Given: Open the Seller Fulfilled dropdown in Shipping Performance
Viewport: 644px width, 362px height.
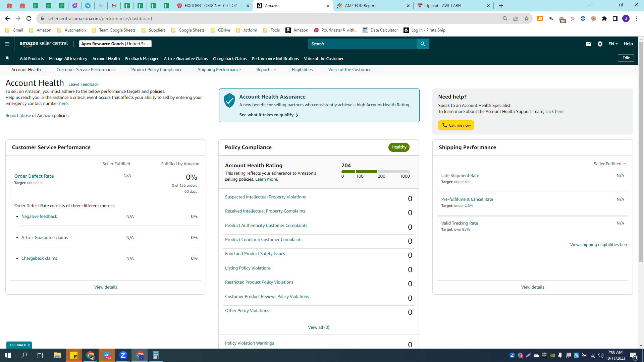Looking at the screenshot, I should (610, 164).
